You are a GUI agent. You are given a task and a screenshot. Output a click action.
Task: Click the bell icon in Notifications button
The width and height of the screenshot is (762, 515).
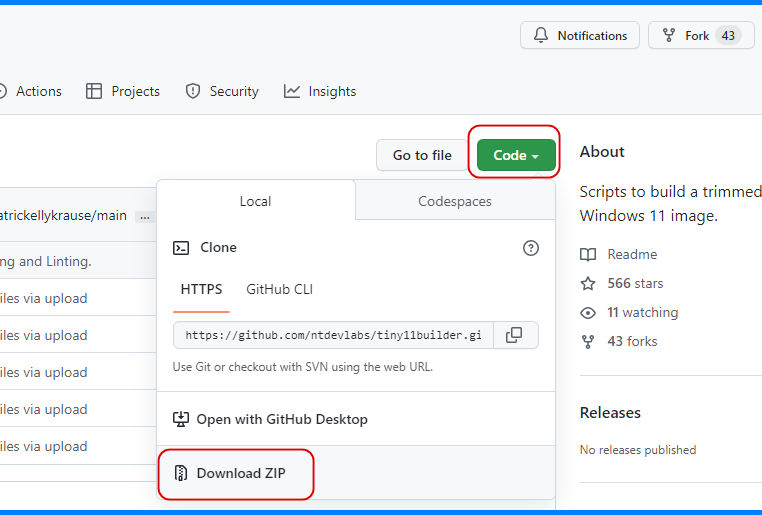pyautogui.click(x=541, y=36)
